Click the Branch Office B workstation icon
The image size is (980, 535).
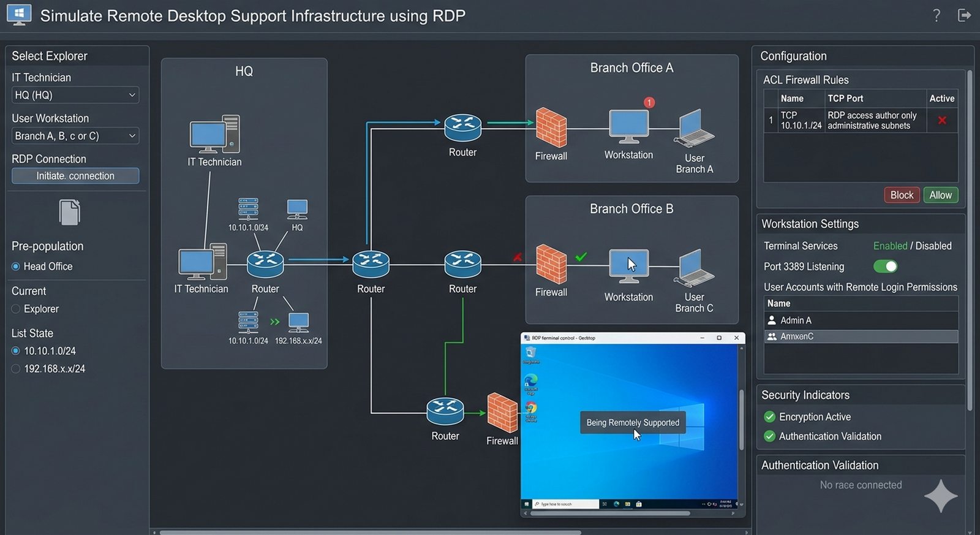click(x=628, y=266)
